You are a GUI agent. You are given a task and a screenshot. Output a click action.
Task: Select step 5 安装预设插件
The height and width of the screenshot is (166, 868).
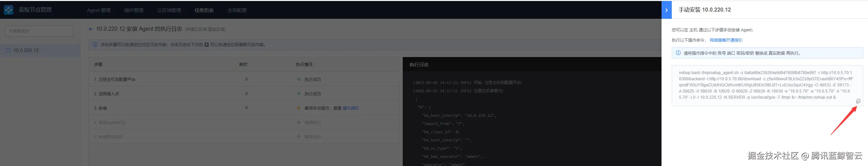pyautogui.click(x=243, y=137)
